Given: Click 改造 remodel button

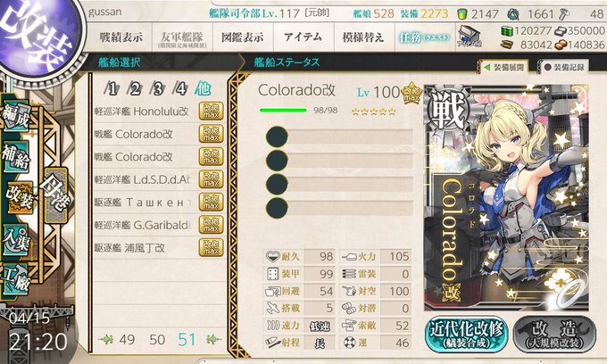Looking at the screenshot, I should (x=555, y=335).
